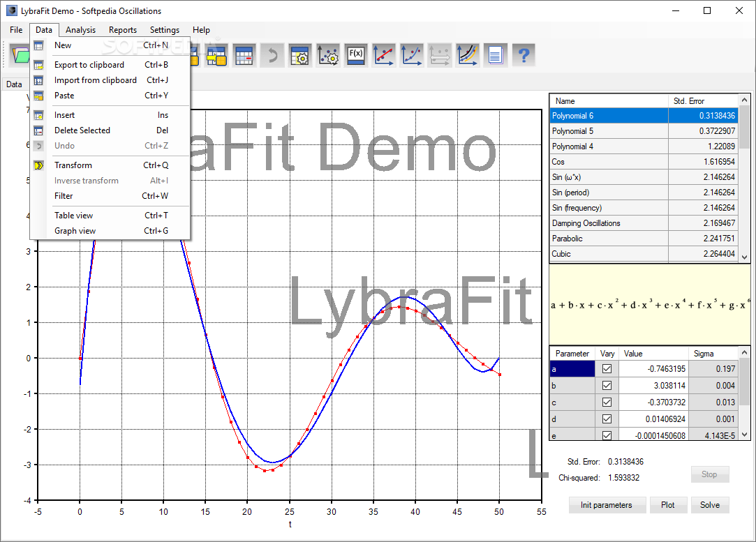Open the File menu
Image resolution: width=756 pixels, height=542 pixels.
16,30
